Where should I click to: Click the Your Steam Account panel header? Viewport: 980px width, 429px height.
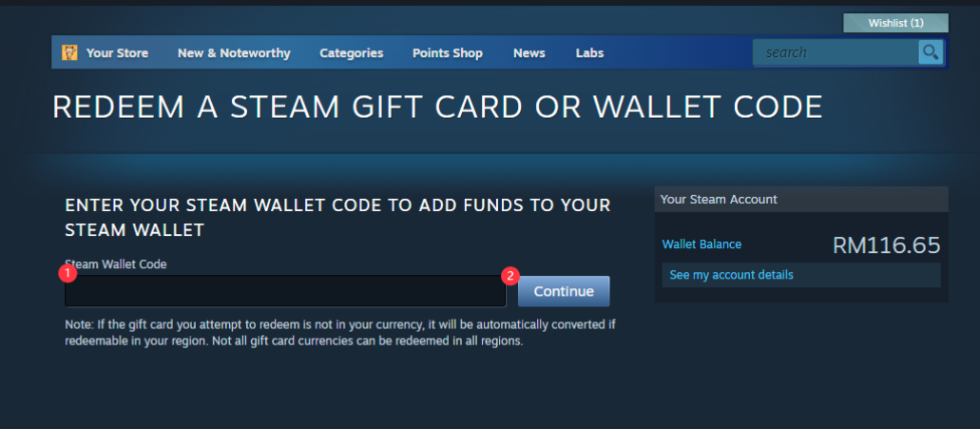click(x=801, y=200)
